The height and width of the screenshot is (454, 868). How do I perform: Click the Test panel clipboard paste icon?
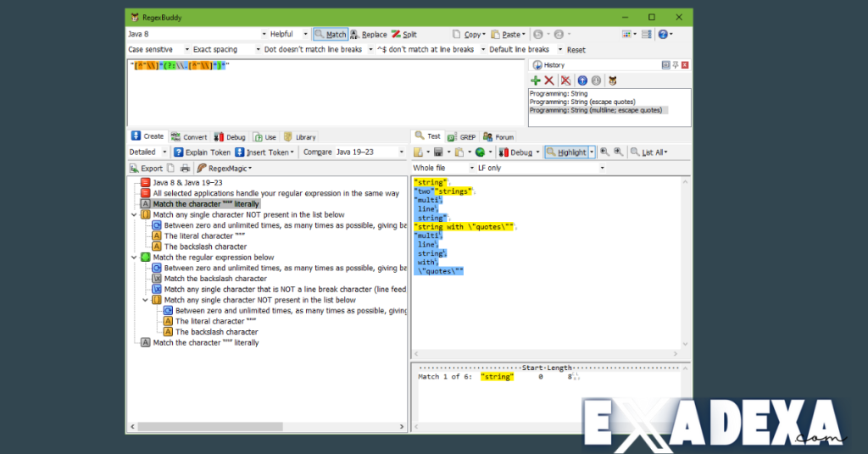[459, 152]
